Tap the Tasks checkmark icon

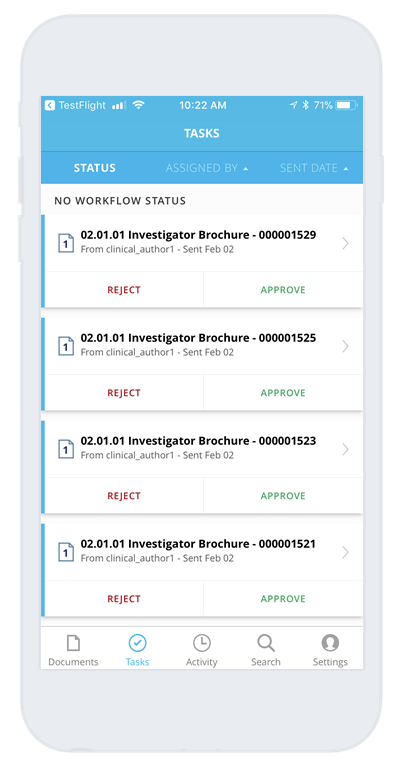(137, 643)
